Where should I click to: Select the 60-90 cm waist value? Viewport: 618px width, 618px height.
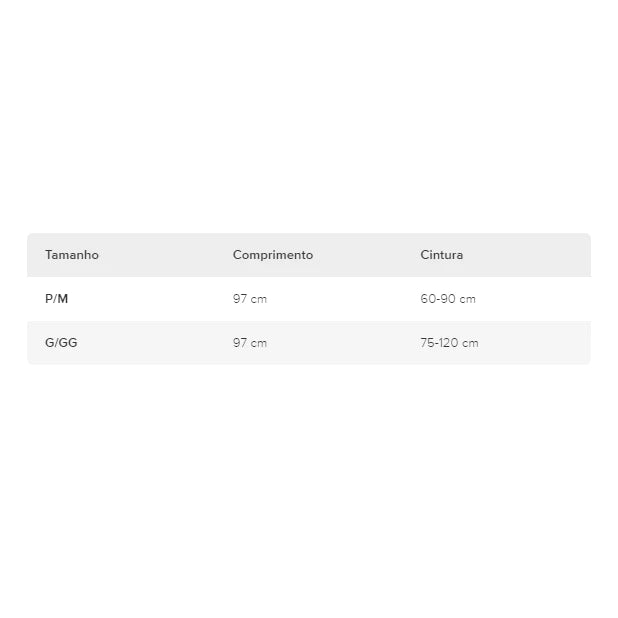pyautogui.click(x=448, y=299)
